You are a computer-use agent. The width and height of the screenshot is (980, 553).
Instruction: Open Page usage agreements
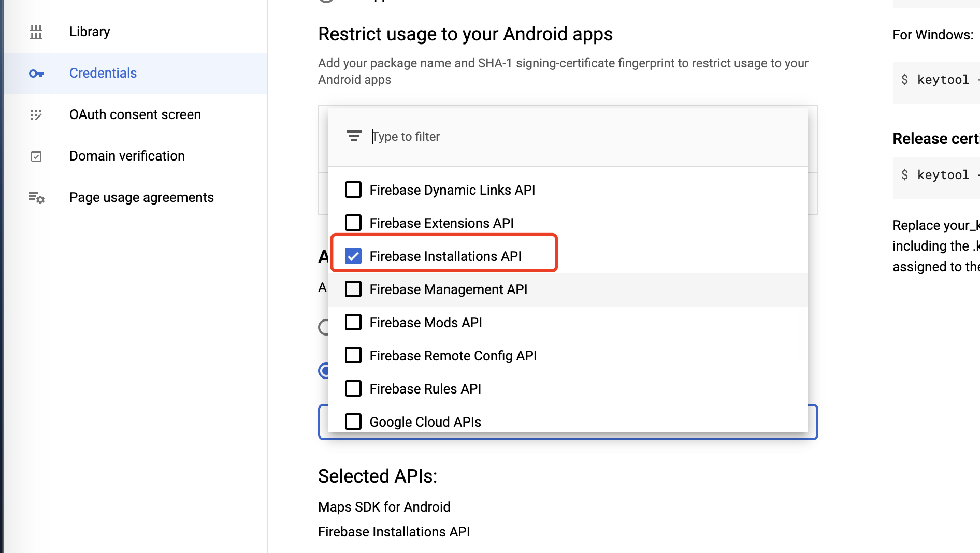coord(136,198)
